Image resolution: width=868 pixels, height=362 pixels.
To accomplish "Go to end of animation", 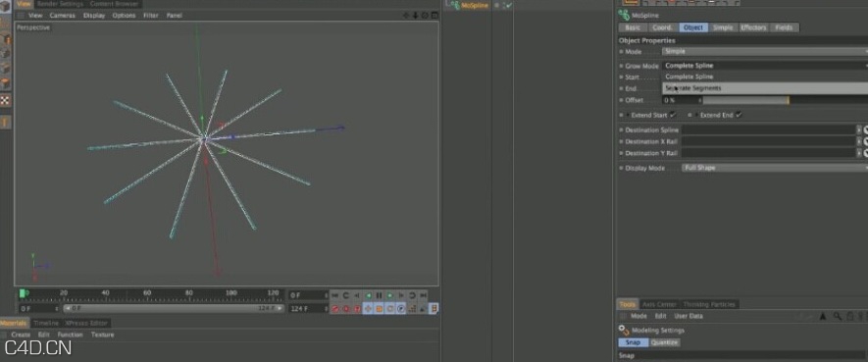I will coord(424,295).
